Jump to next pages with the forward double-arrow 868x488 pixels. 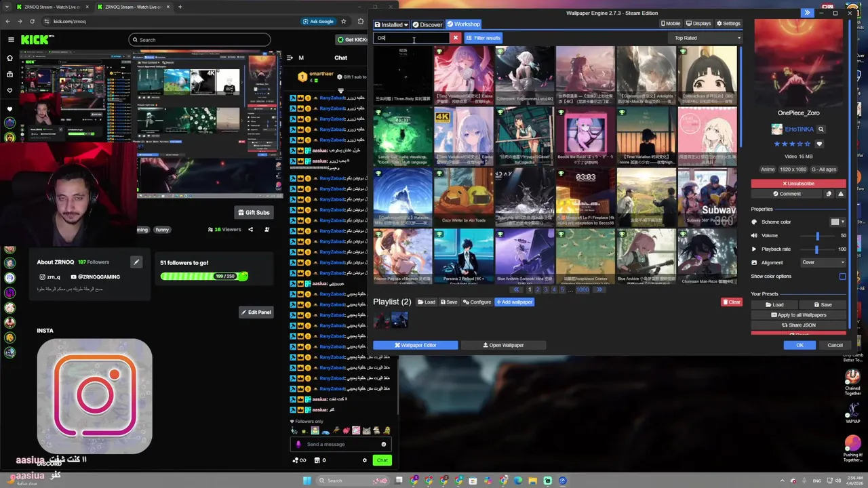click(599, 289)
